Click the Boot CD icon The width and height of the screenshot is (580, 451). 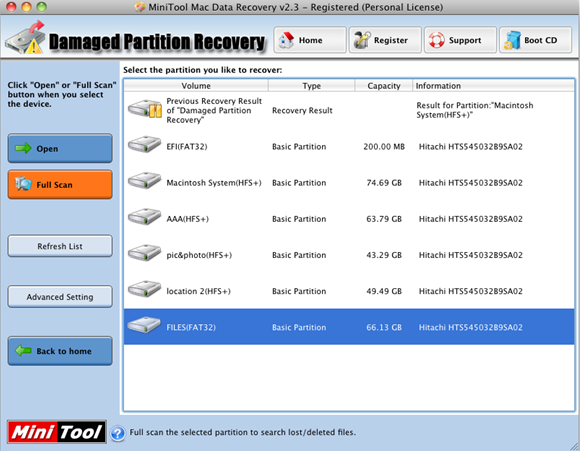point(512,40)
